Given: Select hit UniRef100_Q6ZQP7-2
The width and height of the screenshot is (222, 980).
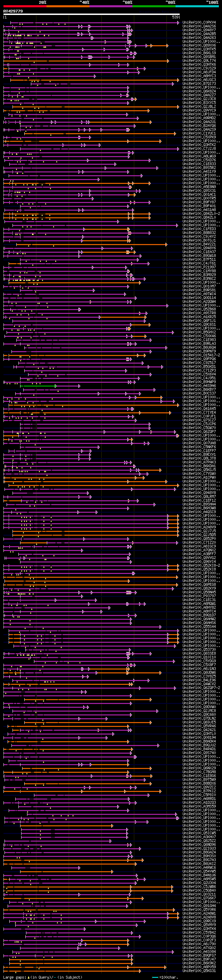Looking at the screenshot, I should click(x=201, y=688).
